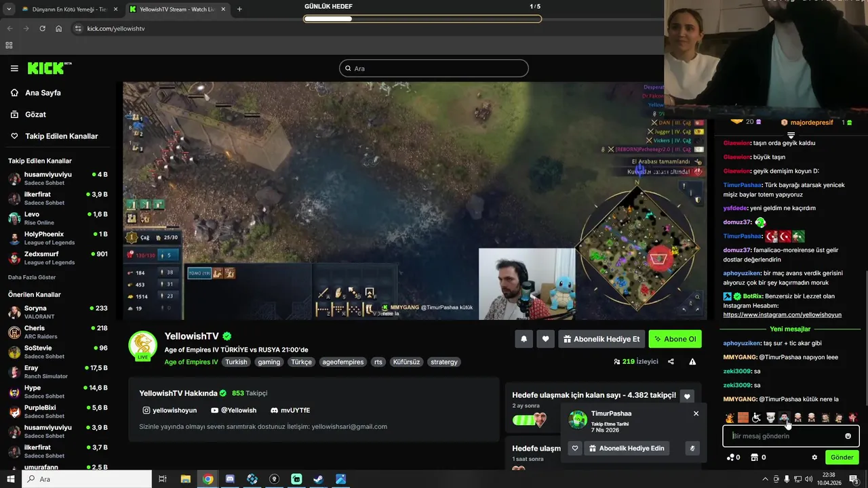Screen dimensions: 868x488
Task: Open Discord from the taskbar
Action: click(230, 479)
